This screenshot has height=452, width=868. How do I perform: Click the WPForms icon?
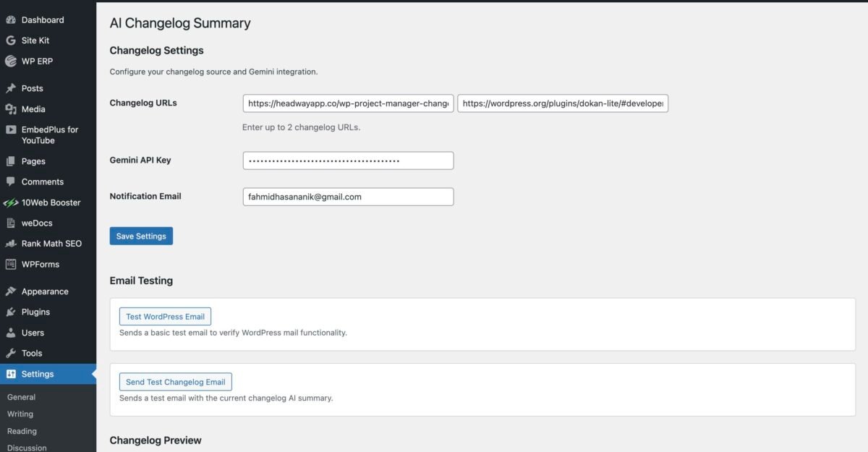pyautogui.click(x=11, y=264)
